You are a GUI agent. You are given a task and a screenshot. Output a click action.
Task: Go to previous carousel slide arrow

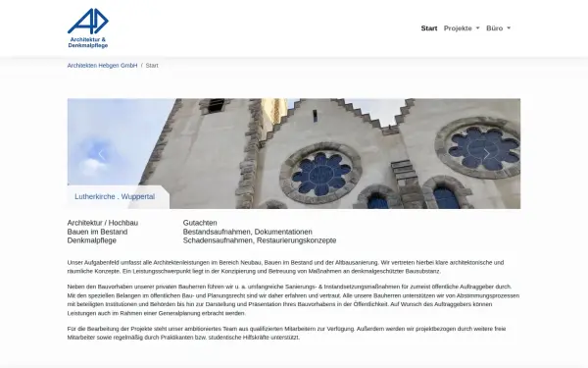click(101, 154)
